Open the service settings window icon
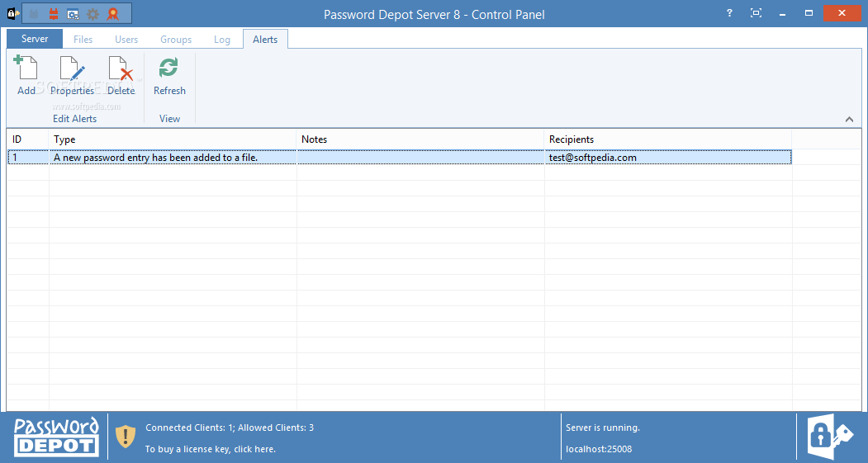 pos(73,14)
